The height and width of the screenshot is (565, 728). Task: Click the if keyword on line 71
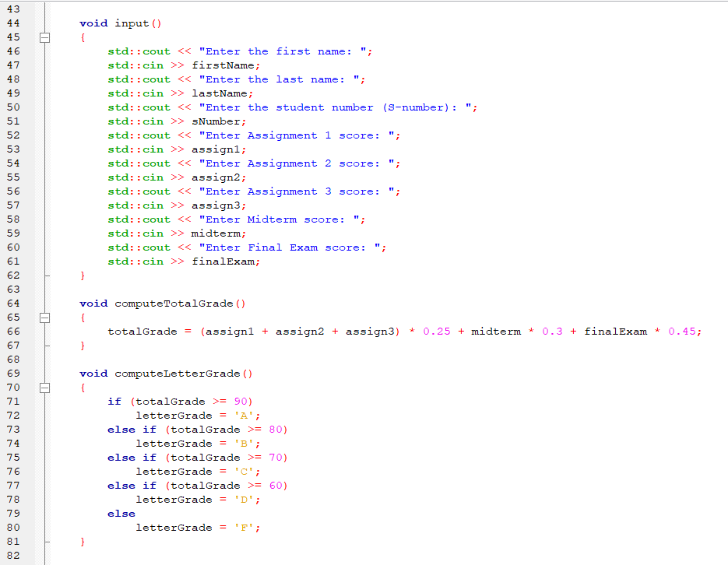[114, 401]
